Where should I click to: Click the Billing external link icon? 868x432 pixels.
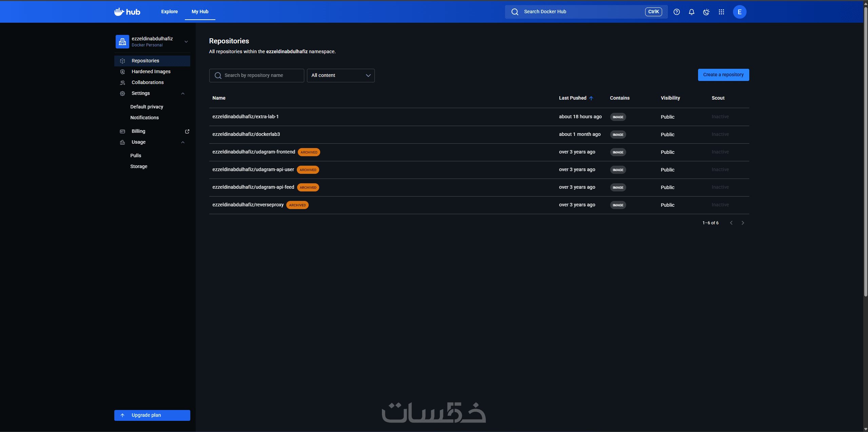[187, 131]
